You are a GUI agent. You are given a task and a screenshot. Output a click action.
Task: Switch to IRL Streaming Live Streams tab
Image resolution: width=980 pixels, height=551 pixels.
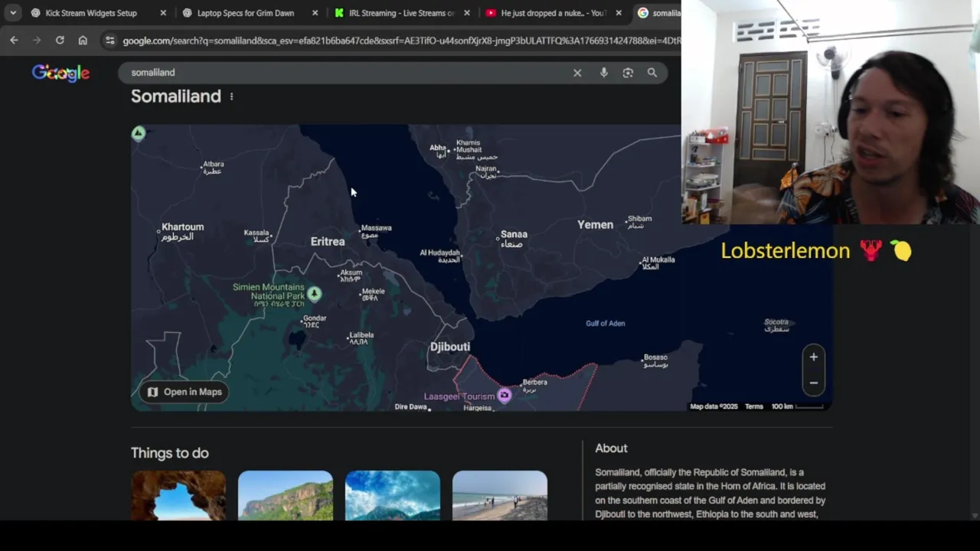(x=401, y=13)
